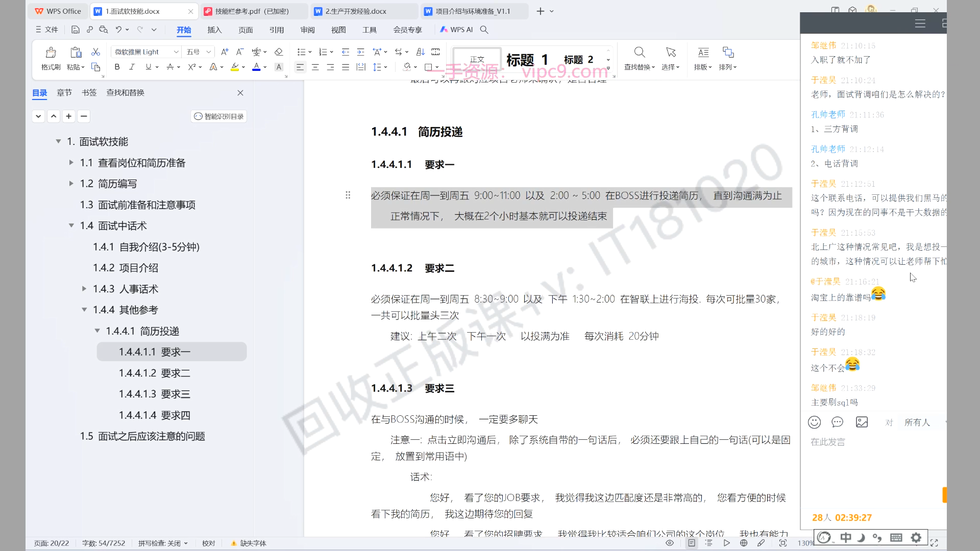Click the 智能识别目录 button
The image size is (980, 551).
[219, 116]
